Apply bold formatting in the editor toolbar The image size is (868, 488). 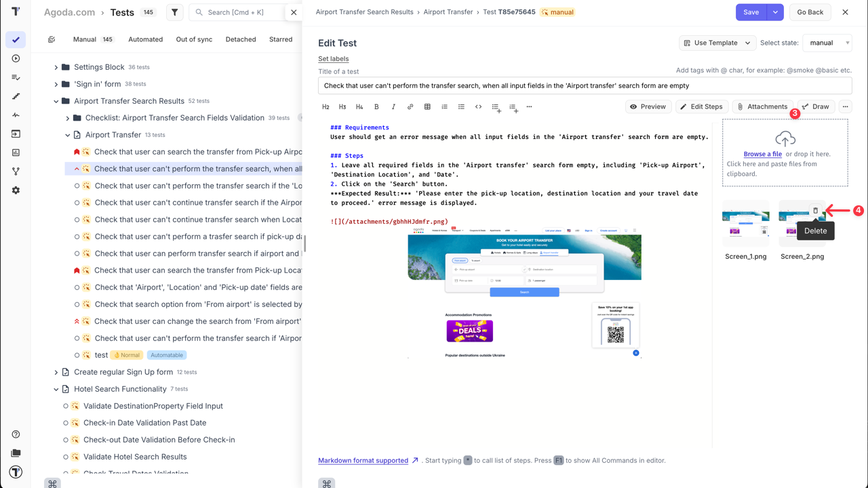click(x=376, y=106)
